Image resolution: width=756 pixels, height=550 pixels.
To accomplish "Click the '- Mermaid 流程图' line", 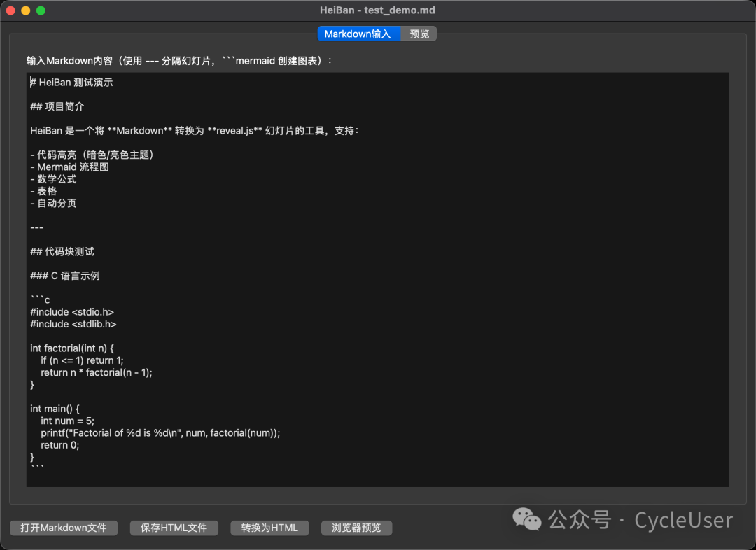I will [69, 167].
